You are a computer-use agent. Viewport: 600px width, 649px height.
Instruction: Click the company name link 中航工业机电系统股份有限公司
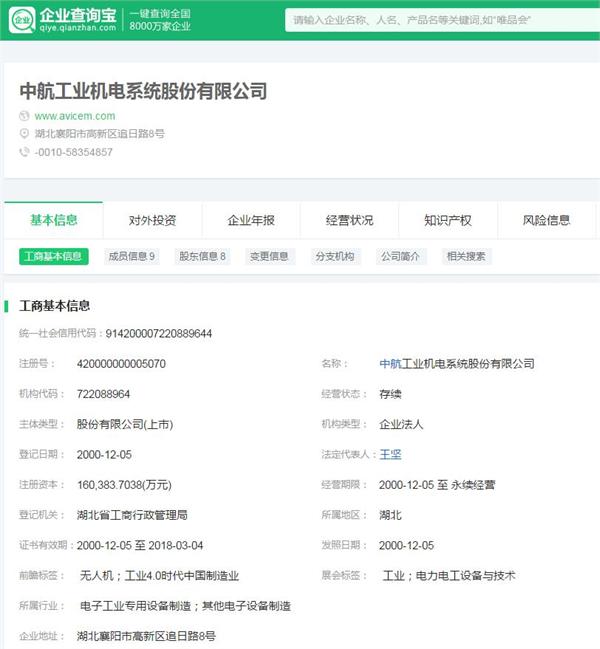tap(457, 364)
